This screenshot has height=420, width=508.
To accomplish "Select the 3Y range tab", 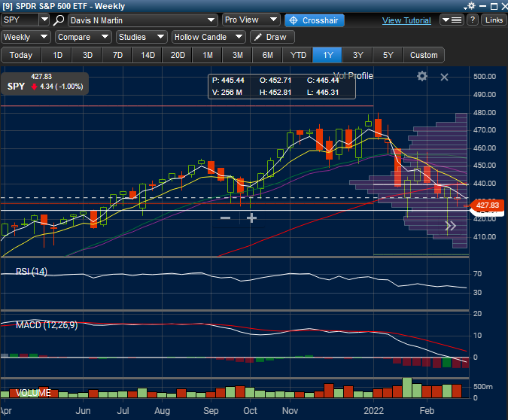I will (x=357, y=55).
